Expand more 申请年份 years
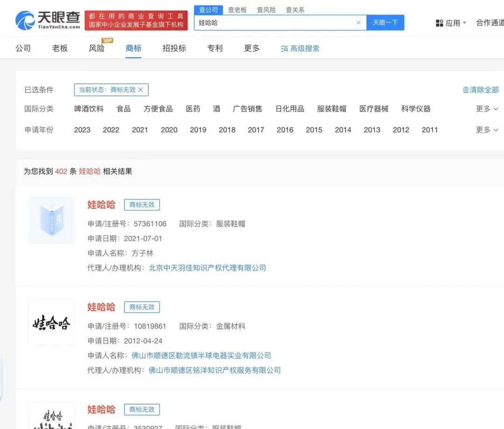The height and width of the screenshot is (429, 504). (487, 130)
